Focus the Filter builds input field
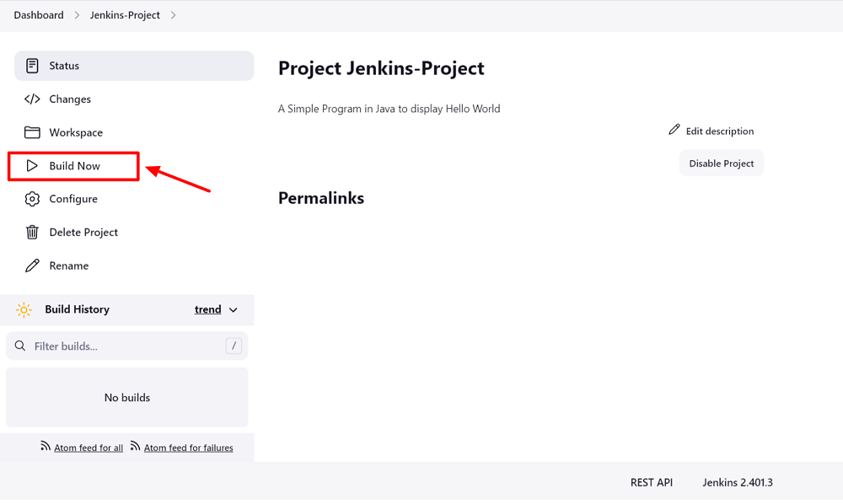The height and width of the screenshot is (504, 843). coord(126,346)
